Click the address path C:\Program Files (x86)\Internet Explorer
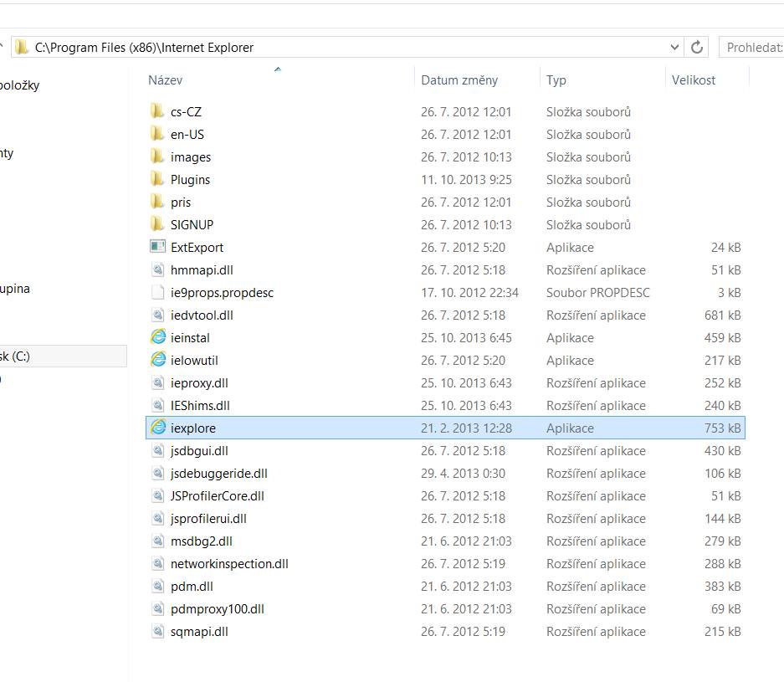Screen dimensions: 784x682 144,48
